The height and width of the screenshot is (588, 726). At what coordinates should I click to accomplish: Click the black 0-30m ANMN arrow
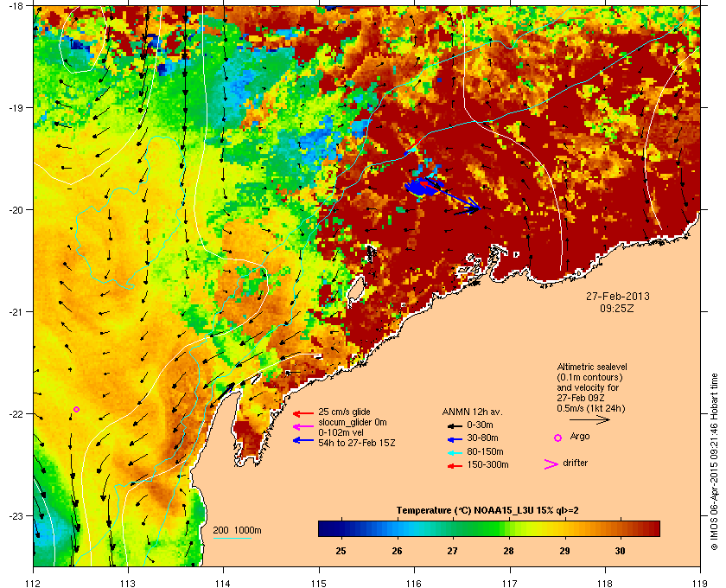click(x=455, y=426)
